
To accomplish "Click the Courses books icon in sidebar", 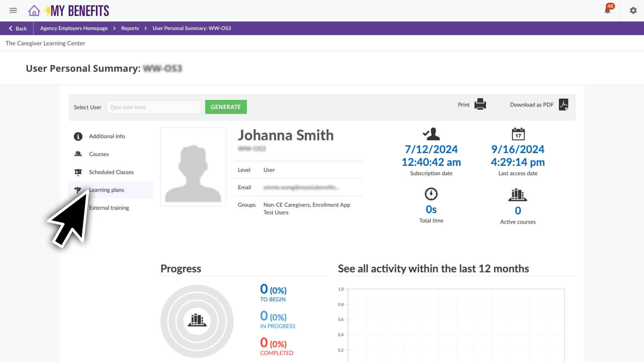I will tap(78, 154).
